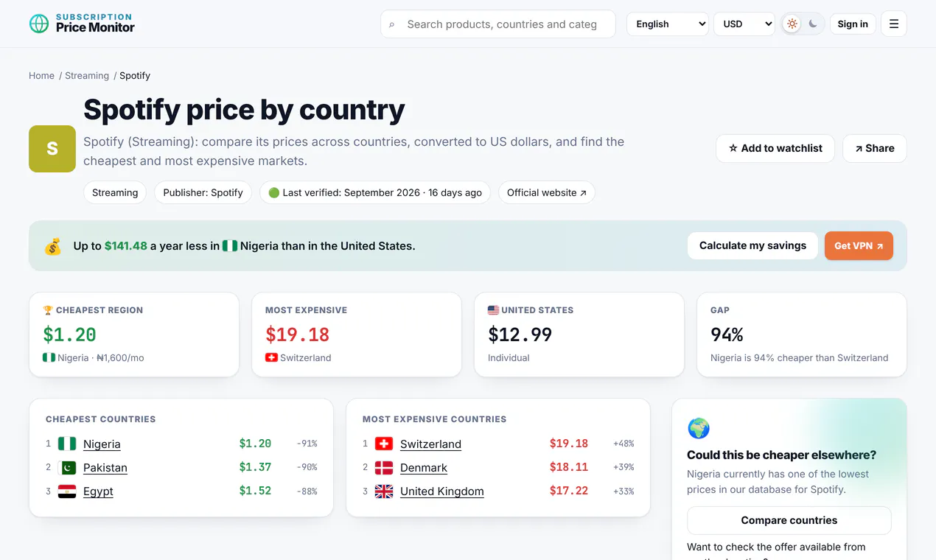The image size is (936, 560).
Task: Open the Official website link
Action: tap(547, 192)
